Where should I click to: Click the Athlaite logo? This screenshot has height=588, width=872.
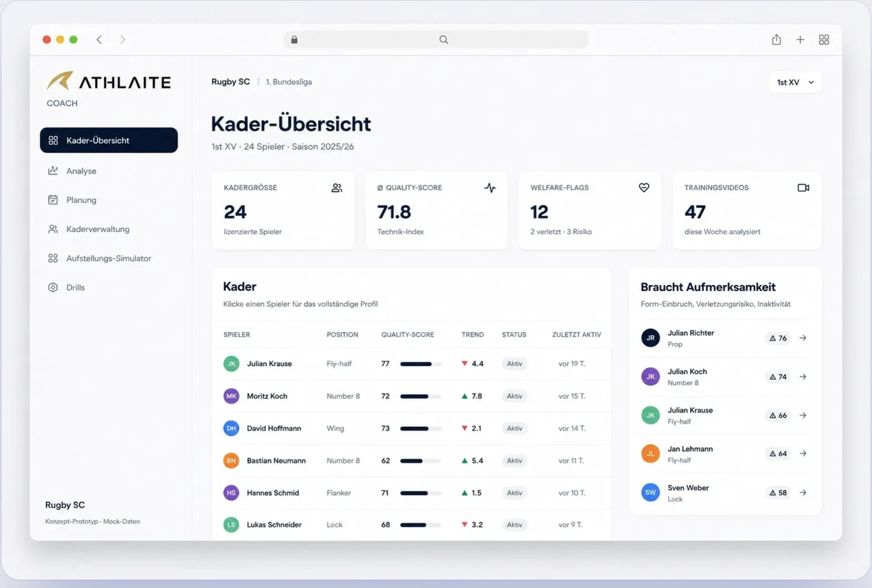pyautogui.click(x=109, y=81)
